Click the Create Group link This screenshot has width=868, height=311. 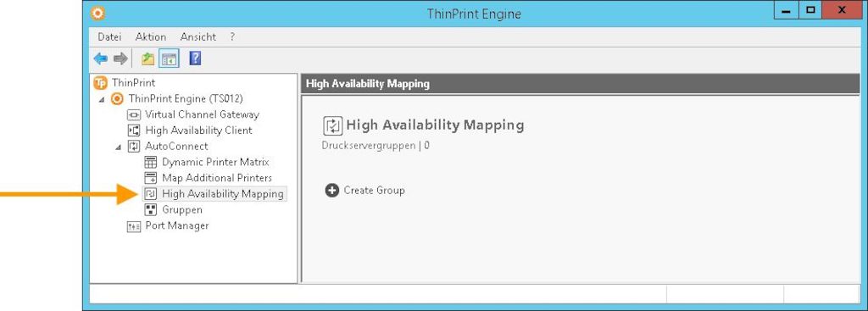[x=374, y=191]
